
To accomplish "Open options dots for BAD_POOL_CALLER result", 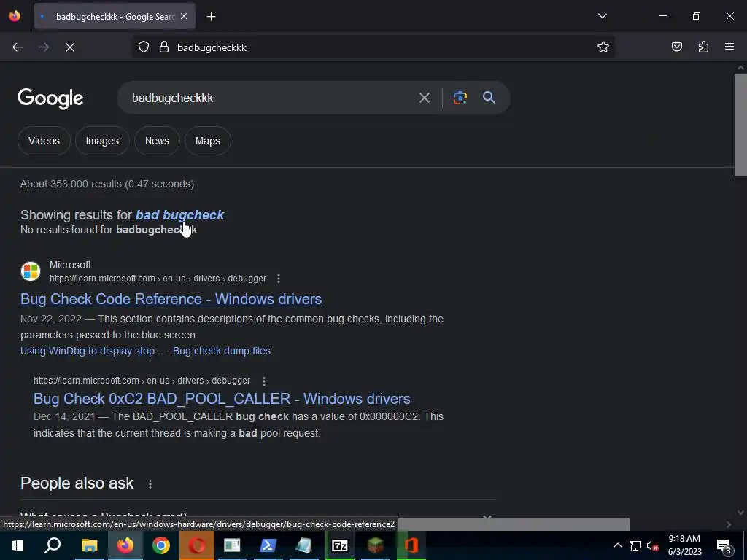I will (x=264, y=381).
